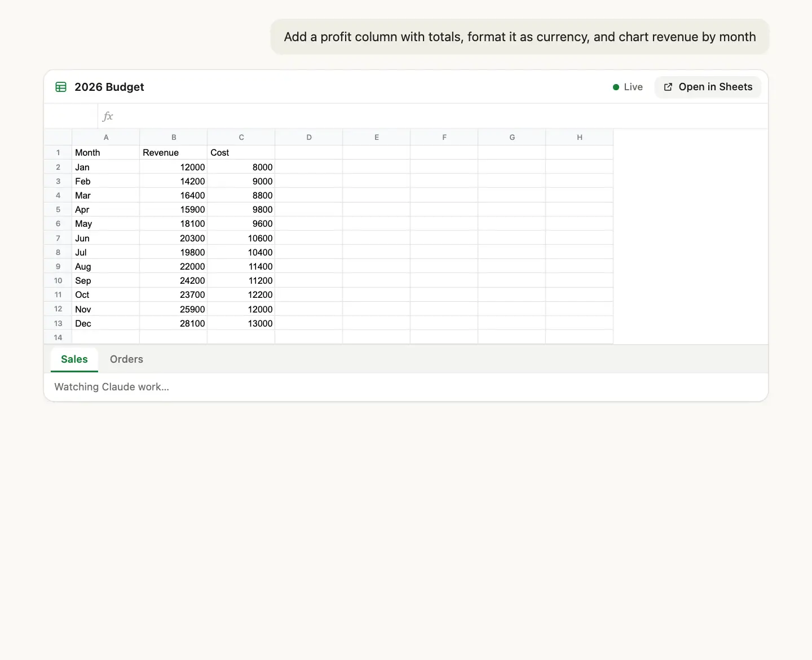Select row 13 header
The height and width of the screenshot is (660, 812).
coord(58,323)
